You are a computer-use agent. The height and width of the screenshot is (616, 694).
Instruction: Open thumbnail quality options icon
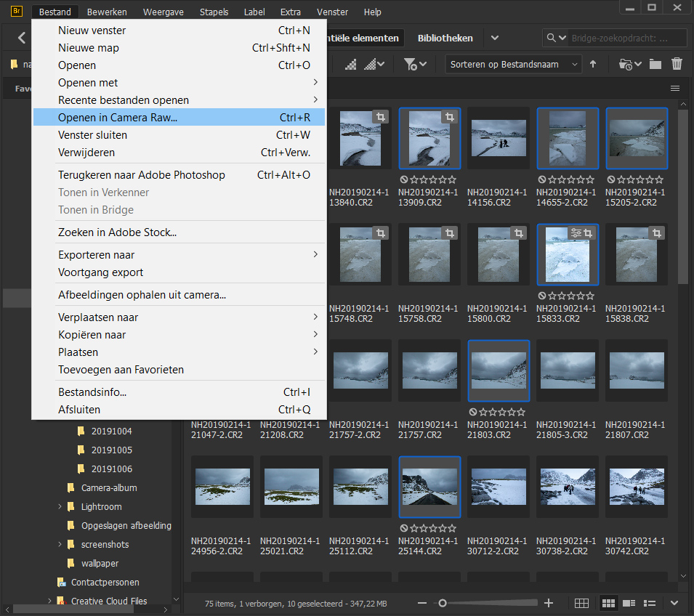(x=374, y=65)
